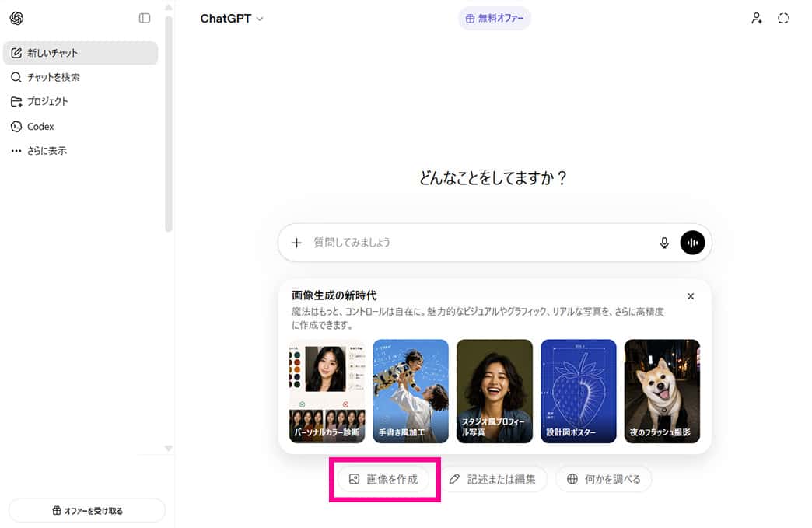The width and height of the screenshot is (812, 528).
Task: Select the スタジオ風プロフィール写真 thumbnail
Action: (x=495, y=391)
